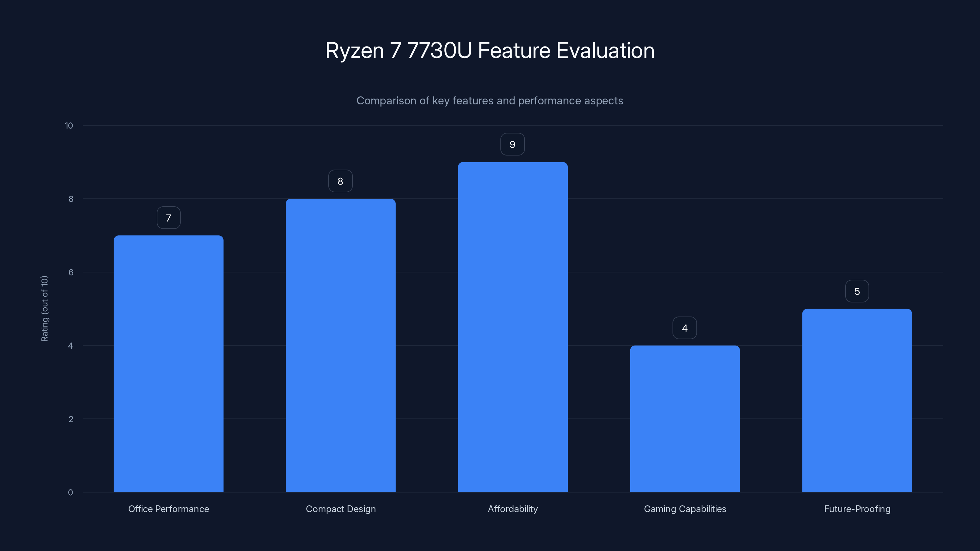The image size is (980, 551).
Task: Click the y-axis tick label '10'
Action: point(69,126)
